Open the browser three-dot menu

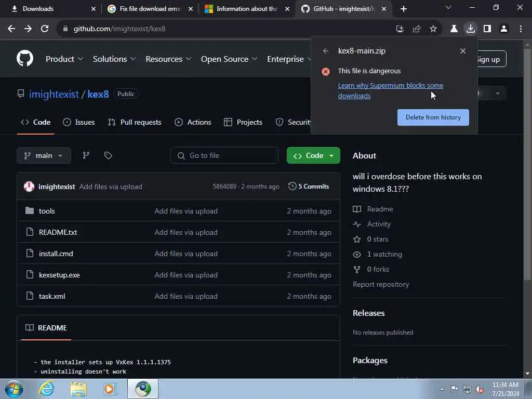click(x=521, y=29)
